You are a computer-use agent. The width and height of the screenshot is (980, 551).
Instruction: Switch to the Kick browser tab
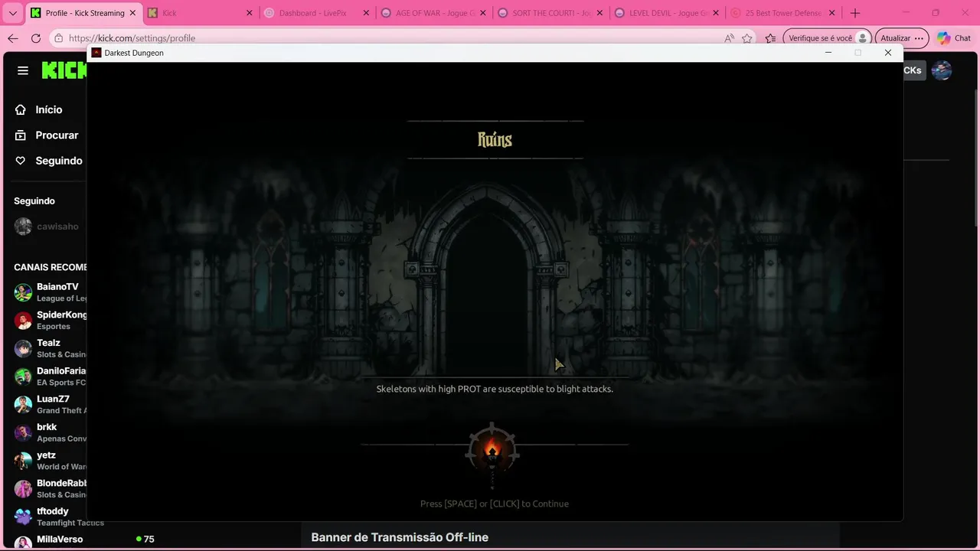(x=199, y=13)
